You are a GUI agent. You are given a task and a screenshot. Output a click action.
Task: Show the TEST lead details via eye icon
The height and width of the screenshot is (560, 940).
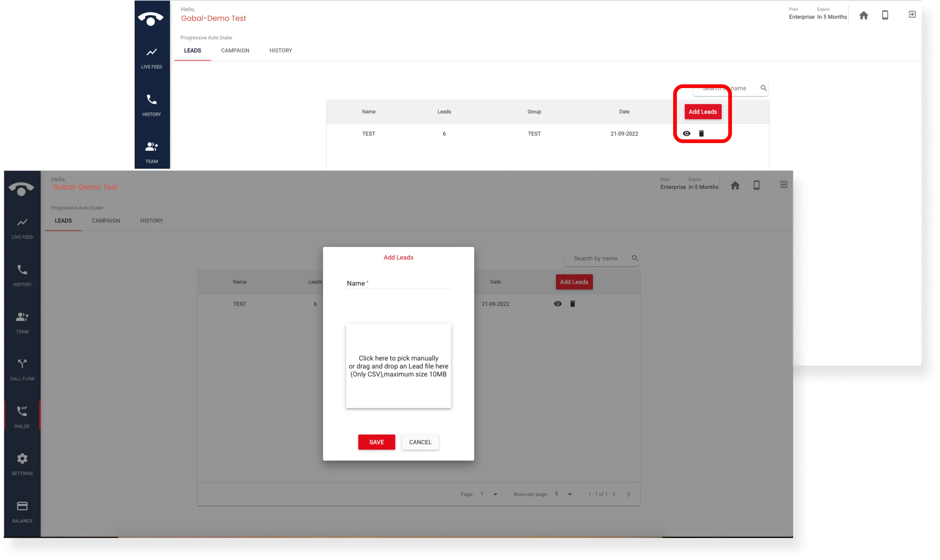558,304
